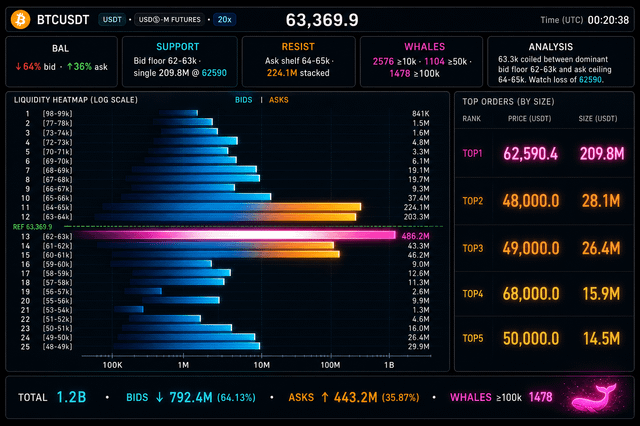Click the 63,369.9 price in header
The image size is (640, 426).
tap(322, 20)
